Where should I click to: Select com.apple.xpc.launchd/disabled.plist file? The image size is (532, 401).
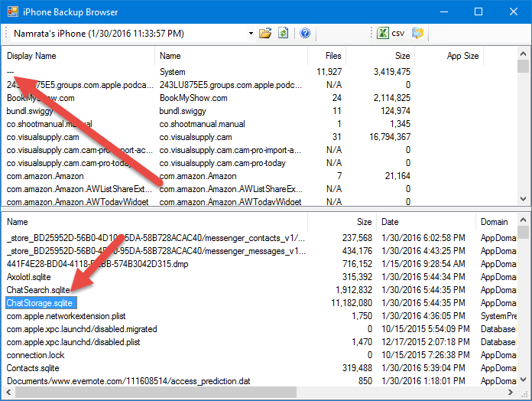point(73,342)
